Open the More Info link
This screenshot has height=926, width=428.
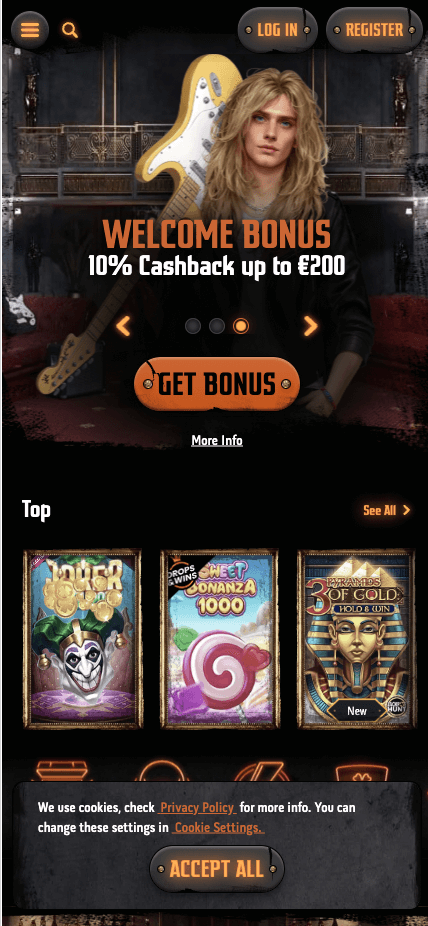(x=217, y=441)
